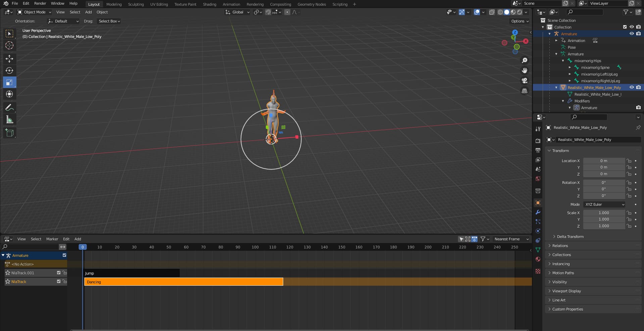Mute NlaTrack.001 using its checkbox
Viewport: 644px width, 331px height.
click(59, 273)
